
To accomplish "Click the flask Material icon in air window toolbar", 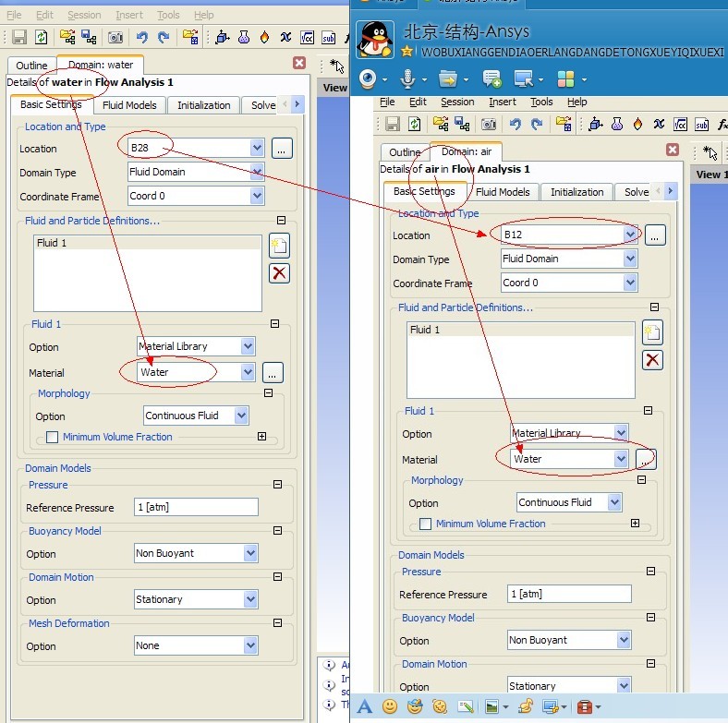I will (x=614, y=125).
